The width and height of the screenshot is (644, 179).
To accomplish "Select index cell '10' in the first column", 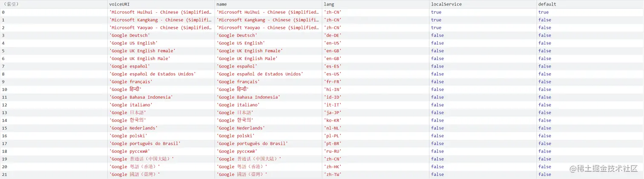I will click(x=54, y=89).
